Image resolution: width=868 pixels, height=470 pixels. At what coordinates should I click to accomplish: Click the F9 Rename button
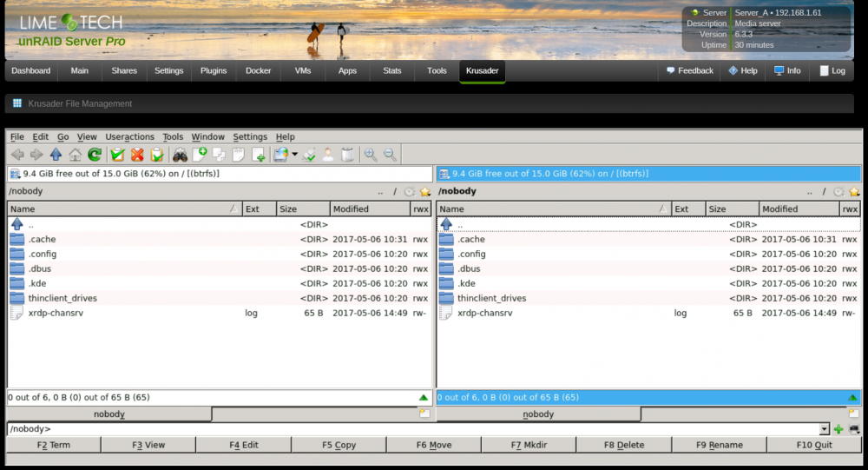coord(719,445)
